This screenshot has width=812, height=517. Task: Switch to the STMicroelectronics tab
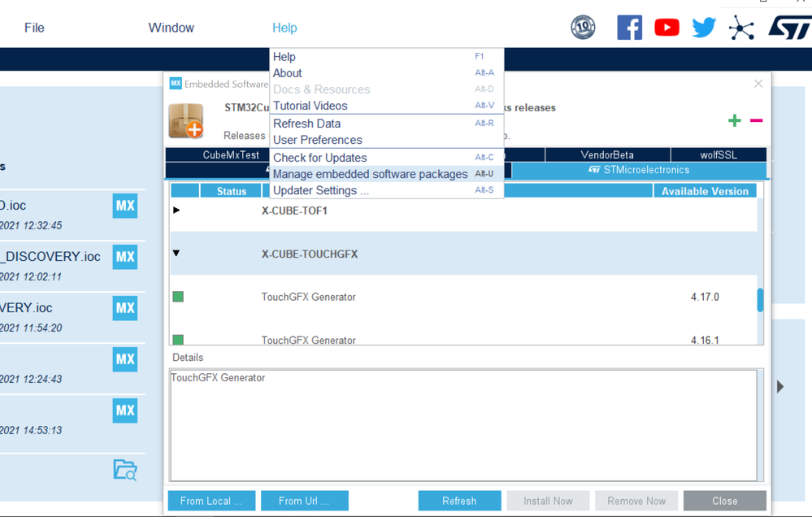coord(639,170)
